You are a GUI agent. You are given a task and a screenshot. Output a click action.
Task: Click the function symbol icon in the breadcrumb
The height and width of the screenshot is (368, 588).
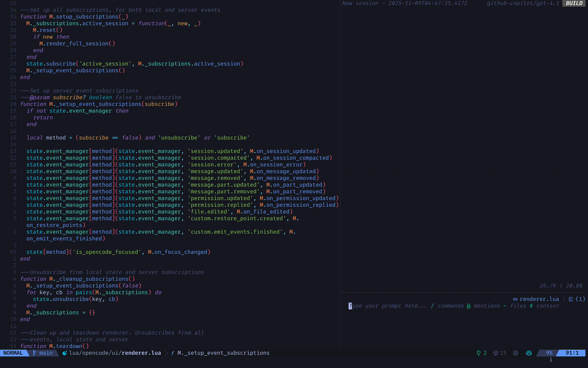(x=172, y=353)
